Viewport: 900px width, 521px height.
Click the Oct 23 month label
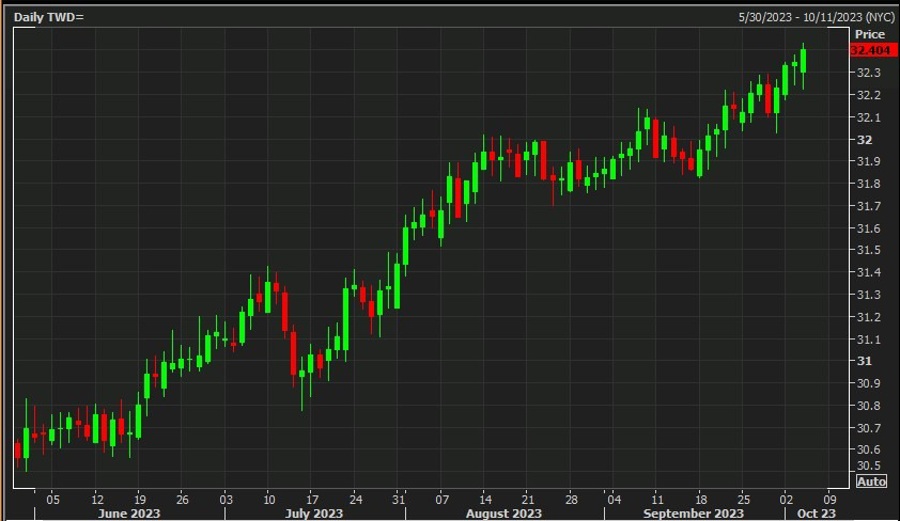tap(816, 514)
